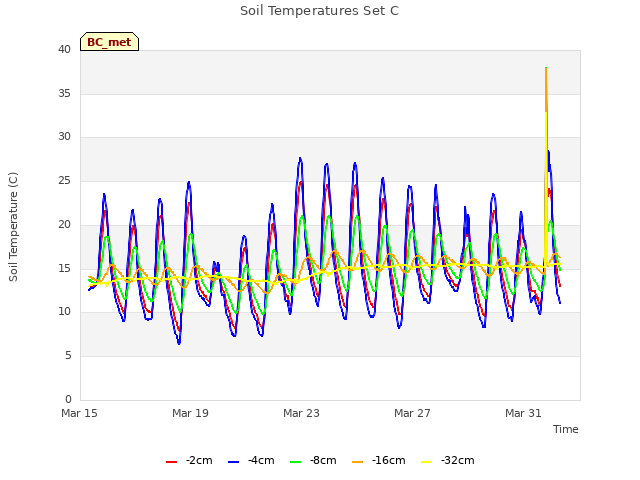Screen dimensions: 640x480
Task: Click the 35 y-axis tick label
Action: point(64,93)
